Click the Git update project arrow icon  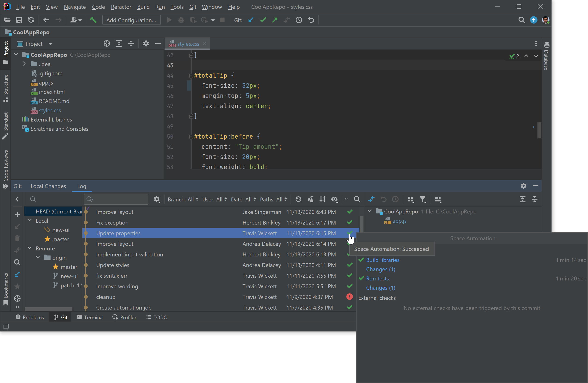point(251,20)
